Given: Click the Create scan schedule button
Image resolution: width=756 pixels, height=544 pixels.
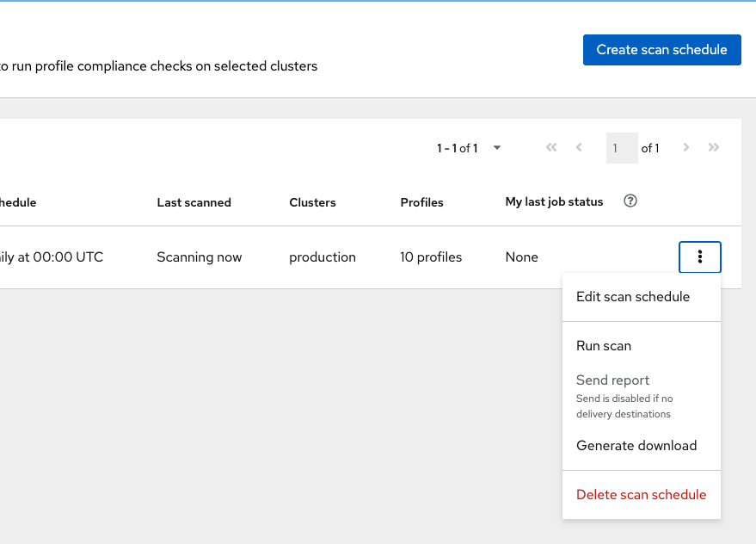Looking at the screenshot, I should click(x=661, y=50).
